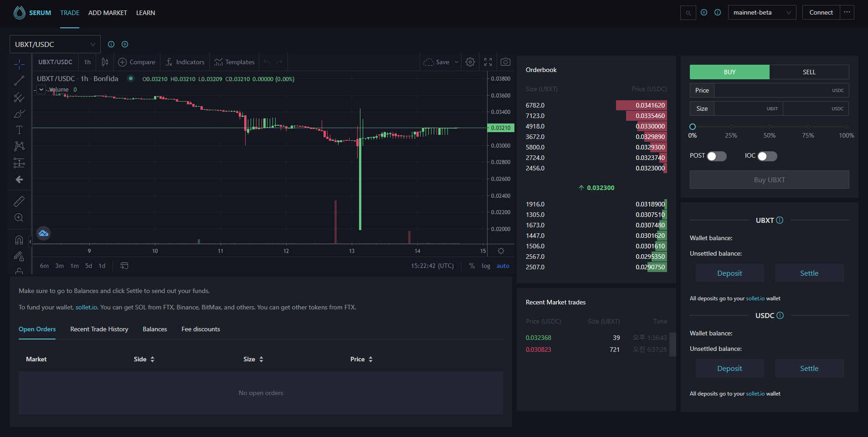Open the UBXT/USDC market dropdown
Screen dimensions: 868x437
[55, 44]
